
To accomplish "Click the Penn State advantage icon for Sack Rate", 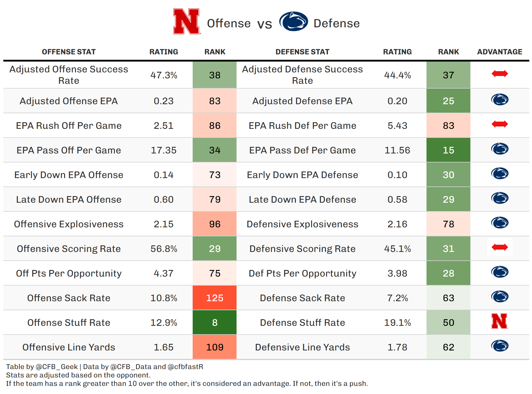I will 500,297.
